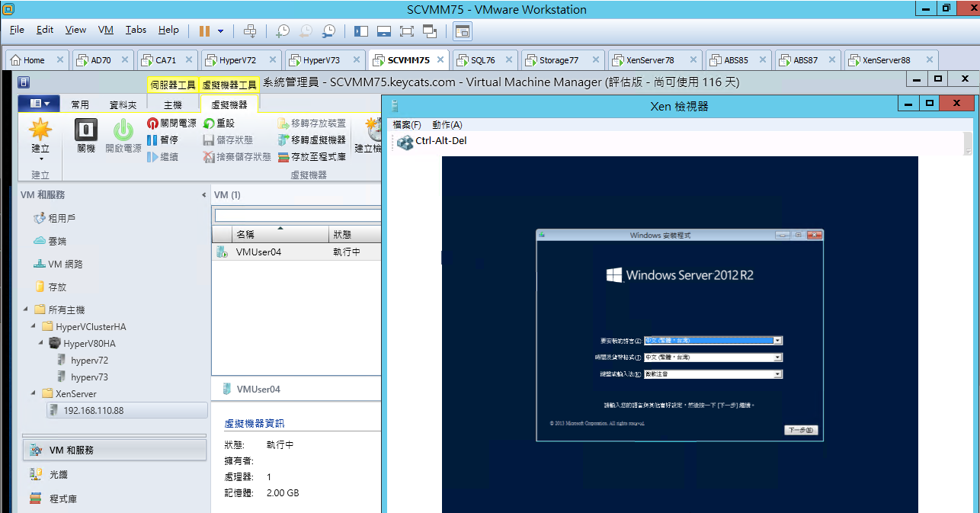Screen dimensions: 980x513
Task: Close the SCVMM75 tab
Action: coord(441,60)
